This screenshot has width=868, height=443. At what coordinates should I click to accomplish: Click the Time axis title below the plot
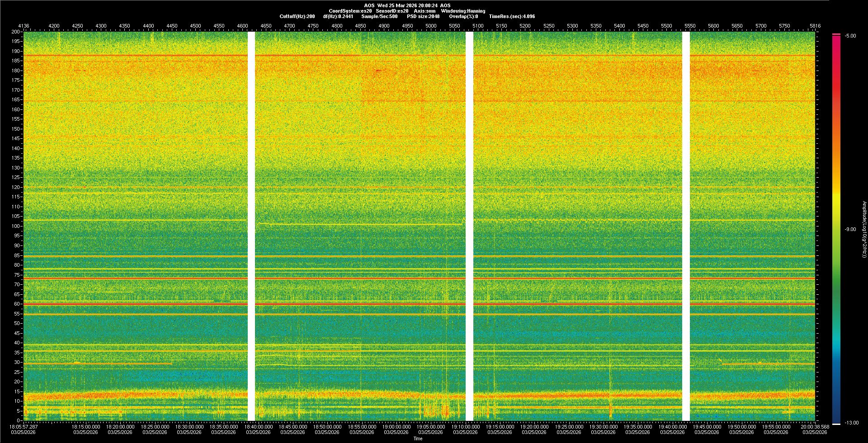coord(418,438)
